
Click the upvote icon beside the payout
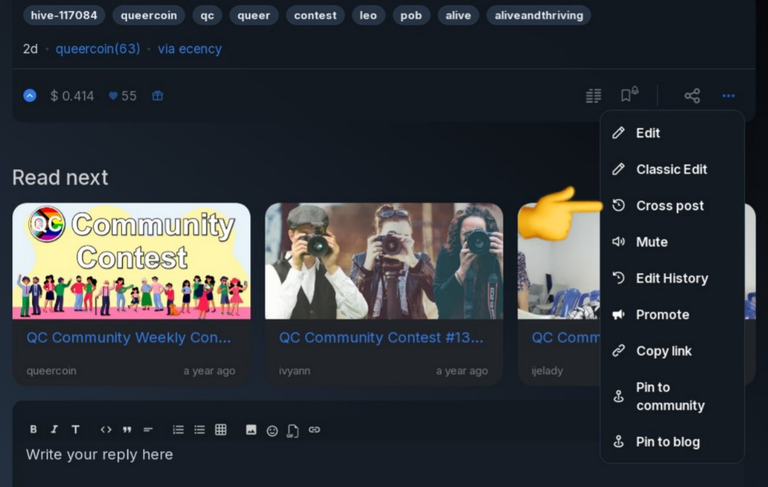pyautogui.click(x=30, y=96)
